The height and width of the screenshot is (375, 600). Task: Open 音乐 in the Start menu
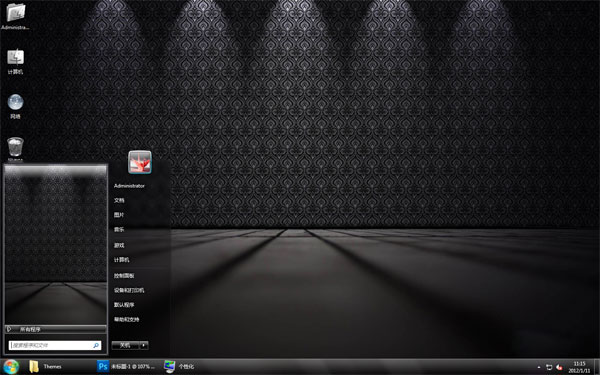(119, 230)
